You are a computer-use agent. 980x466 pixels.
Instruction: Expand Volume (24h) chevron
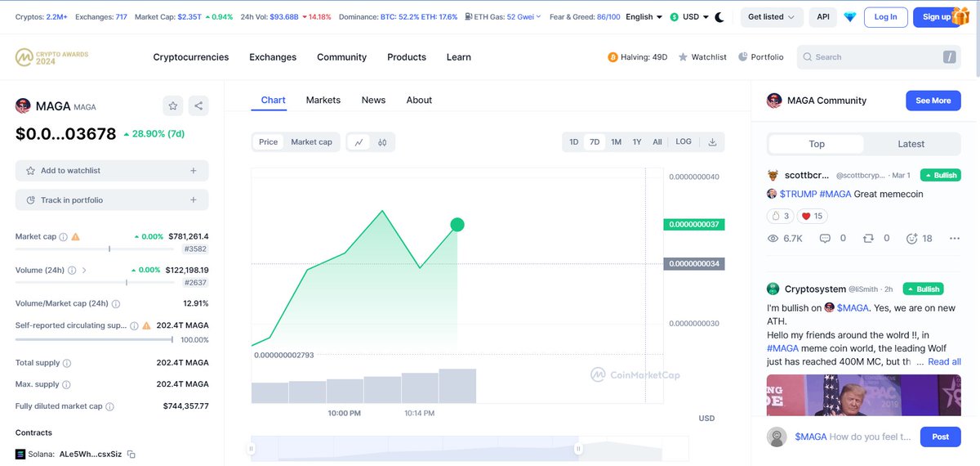tap(84, 271)
